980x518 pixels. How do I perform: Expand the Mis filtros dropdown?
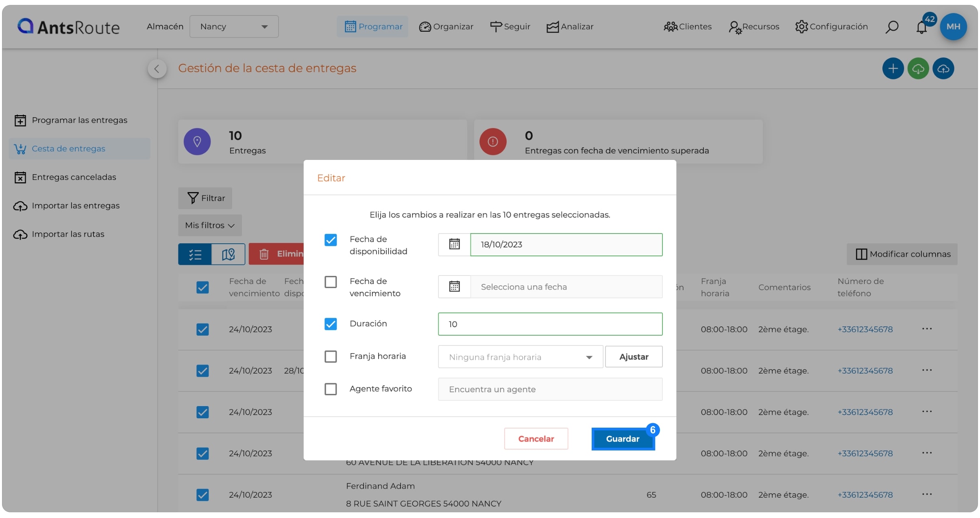coord(210,225)
